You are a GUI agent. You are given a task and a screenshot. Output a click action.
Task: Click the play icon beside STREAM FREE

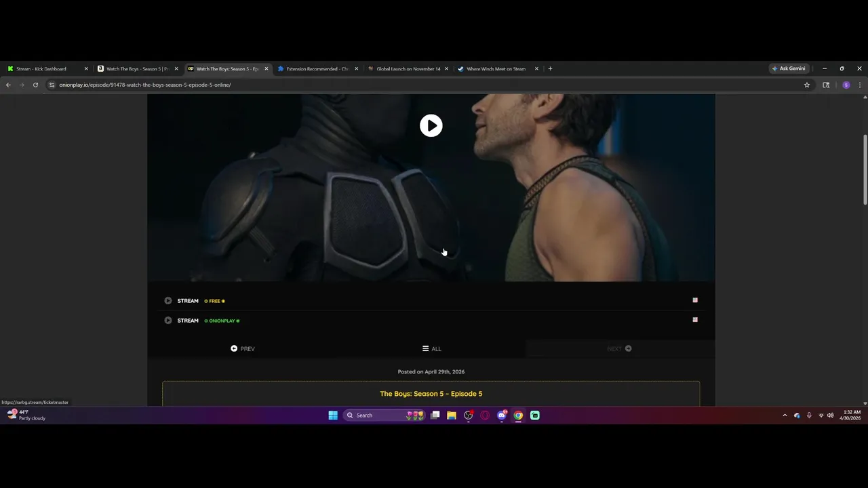(168, 301)
